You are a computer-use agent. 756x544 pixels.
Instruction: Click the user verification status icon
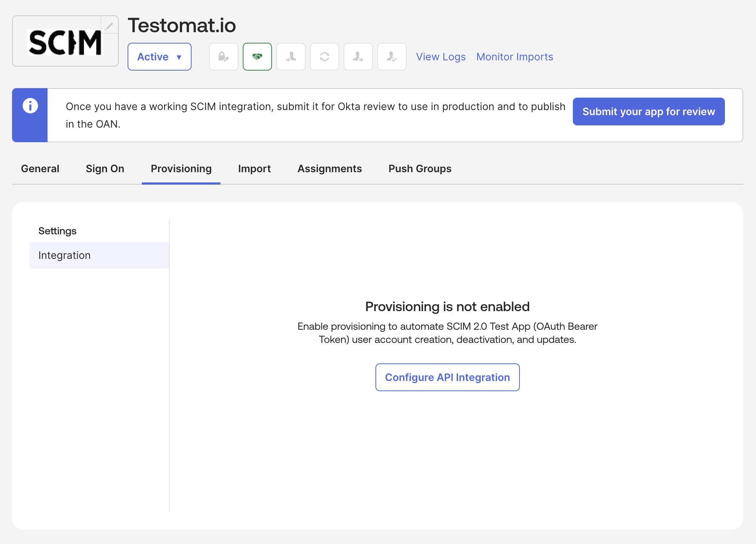point(392,57)
